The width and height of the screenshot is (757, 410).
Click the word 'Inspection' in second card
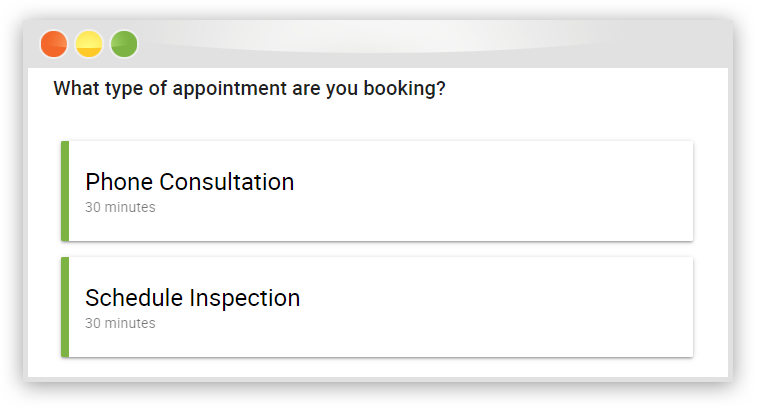[x=245, y=298]
